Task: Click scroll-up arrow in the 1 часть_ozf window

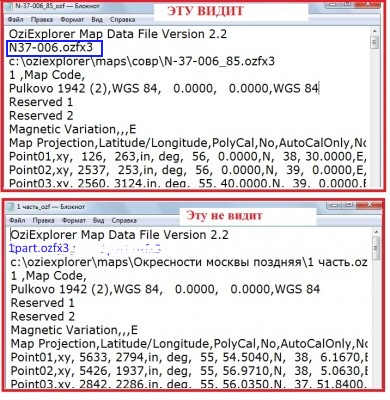Action: [x=376, y=232]
